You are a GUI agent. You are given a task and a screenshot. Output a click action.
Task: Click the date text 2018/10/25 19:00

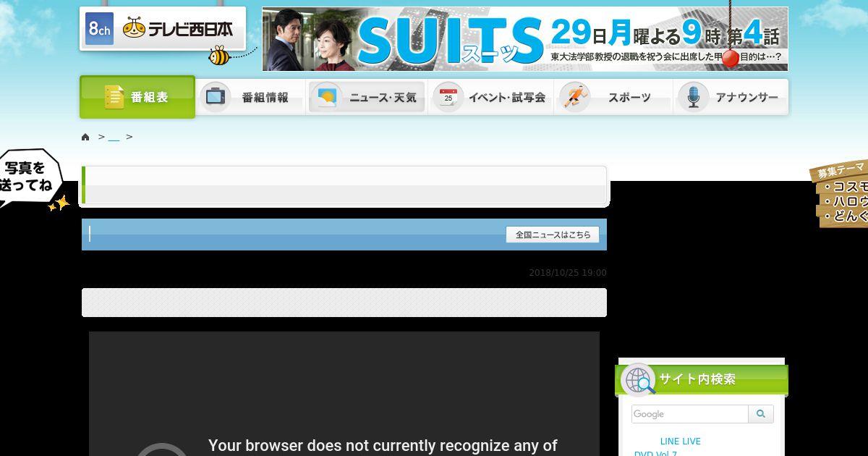(x=568, y=273)
